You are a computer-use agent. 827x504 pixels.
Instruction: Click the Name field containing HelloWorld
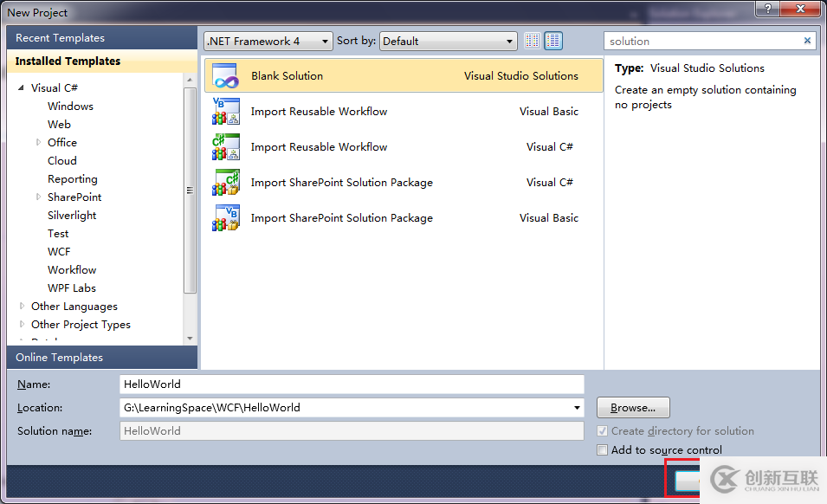[x=352, y=384]
